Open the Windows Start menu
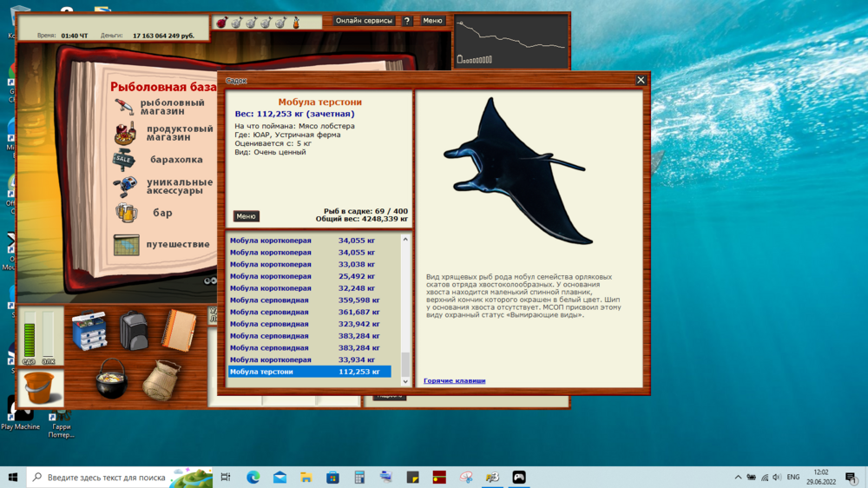This screenshot has height=488, width=868. [x=13, y=477]
